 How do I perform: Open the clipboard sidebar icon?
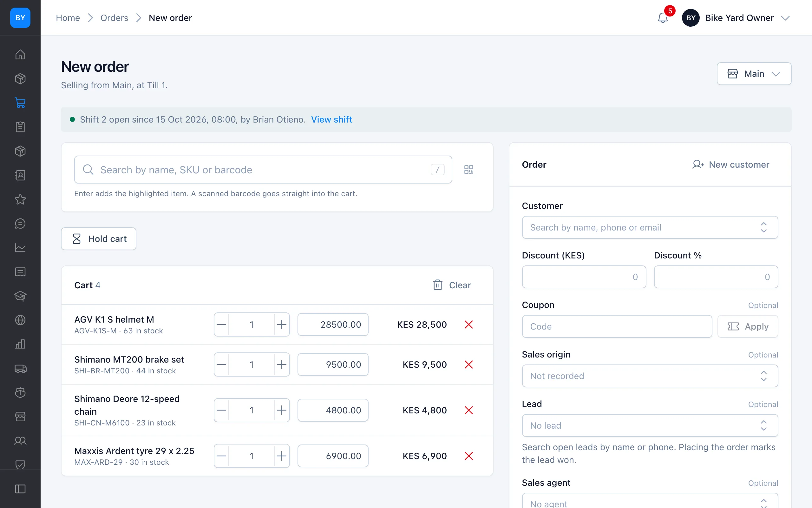[x=20, y=127]
